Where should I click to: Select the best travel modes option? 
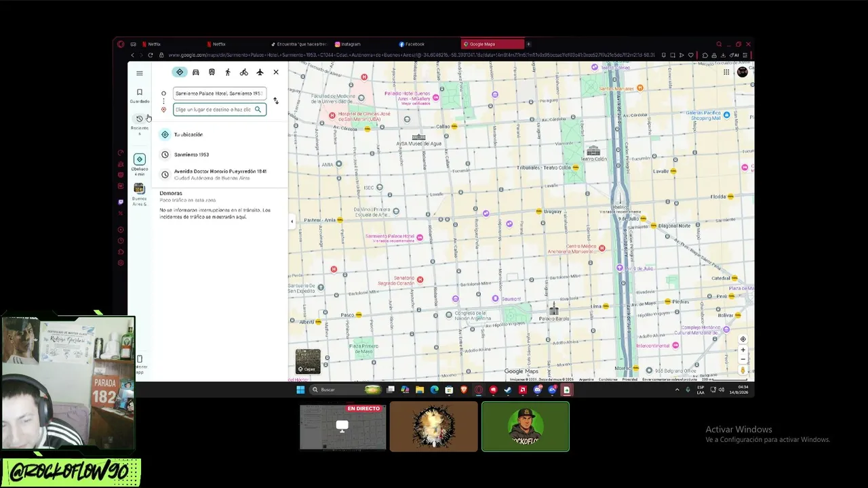tap(180, 73)
